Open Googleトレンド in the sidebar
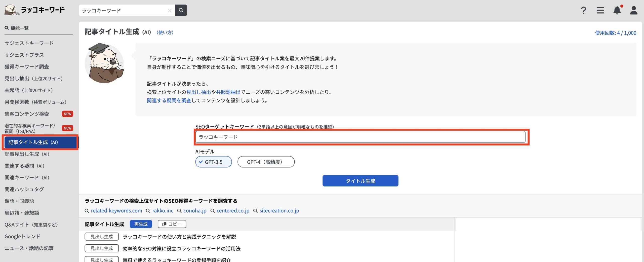 pos(22,237)
